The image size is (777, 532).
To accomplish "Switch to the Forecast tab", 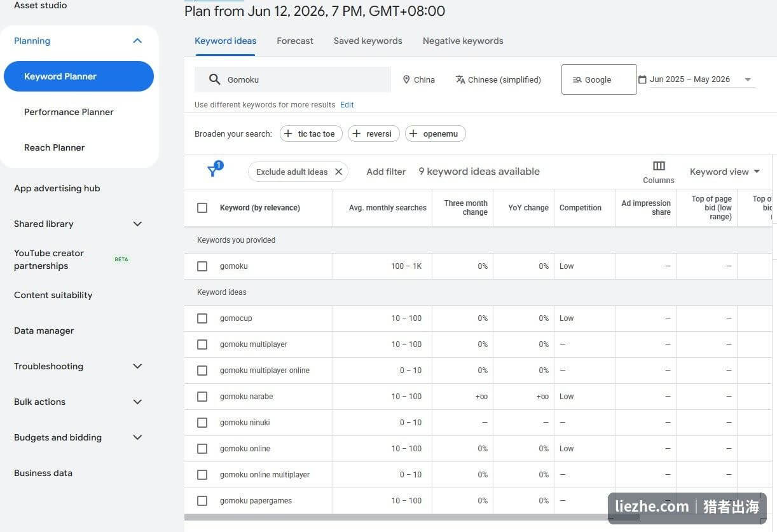I will tap(295, 41).
